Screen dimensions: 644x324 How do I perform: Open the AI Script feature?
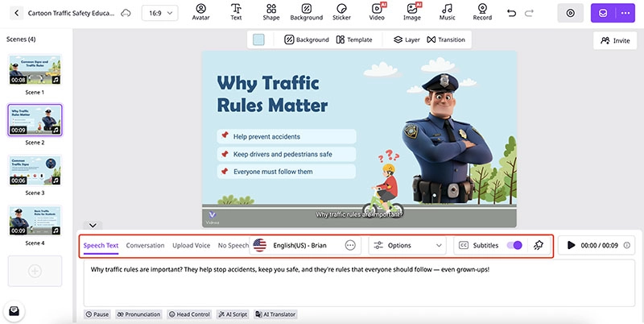coord(234,314)
